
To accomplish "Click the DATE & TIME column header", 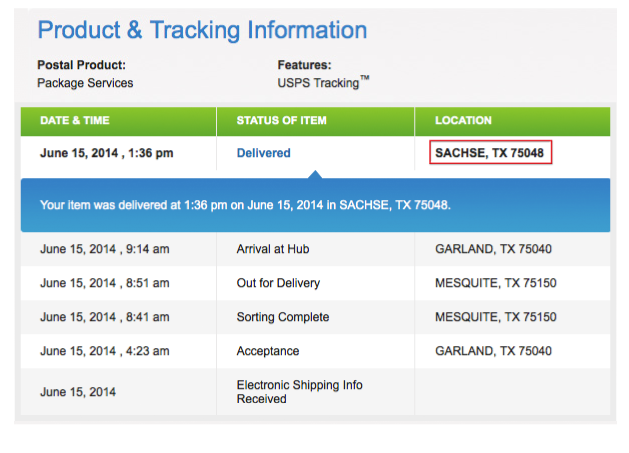I will coord(75,120).
